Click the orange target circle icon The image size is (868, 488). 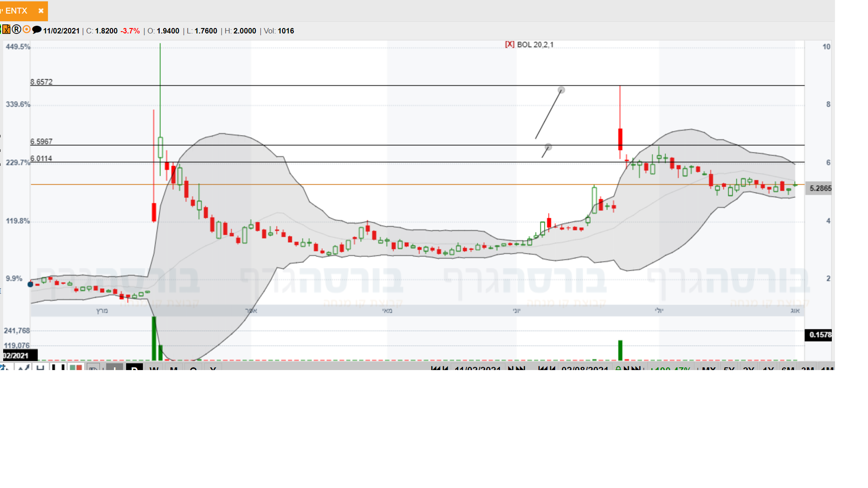click(27, 30)
